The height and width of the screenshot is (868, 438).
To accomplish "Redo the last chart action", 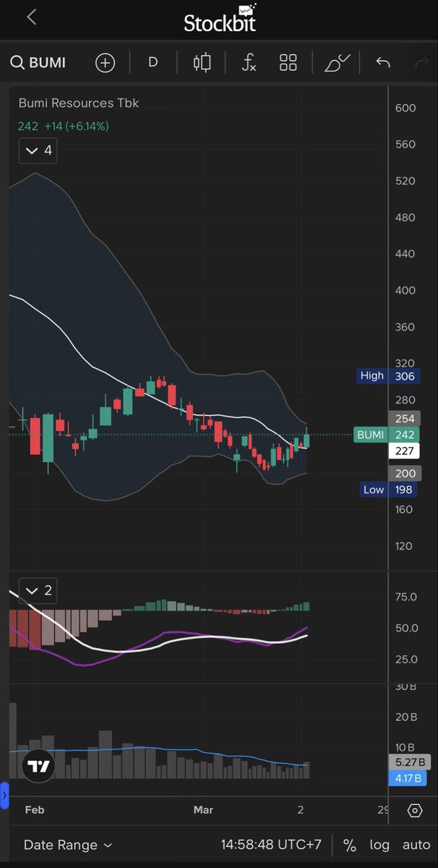I will (422, 63).
